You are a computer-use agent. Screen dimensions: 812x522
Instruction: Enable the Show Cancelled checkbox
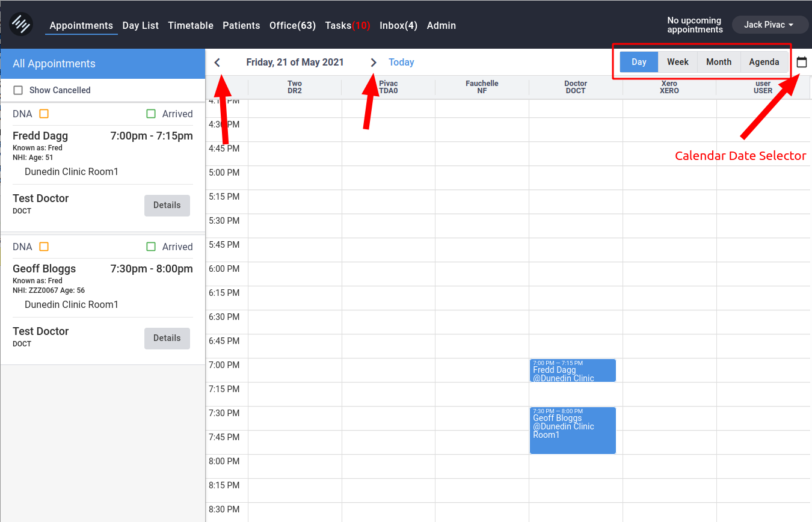(x=18, y=90)
